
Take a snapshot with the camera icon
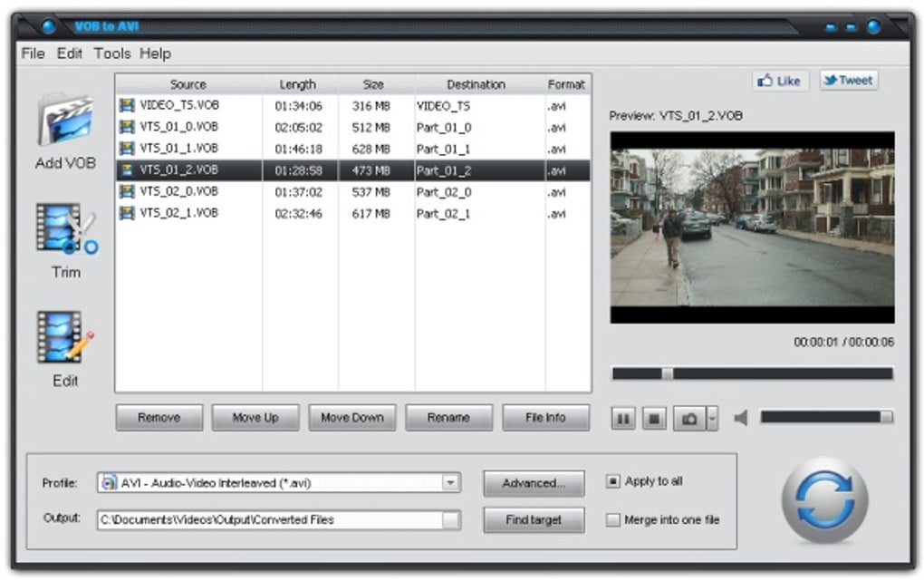(x=689, y=419)
